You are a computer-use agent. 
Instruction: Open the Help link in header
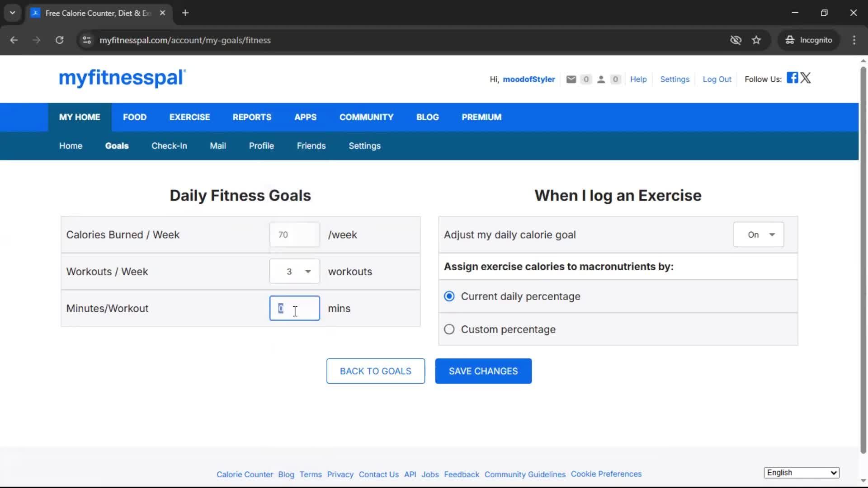[638, 80]
